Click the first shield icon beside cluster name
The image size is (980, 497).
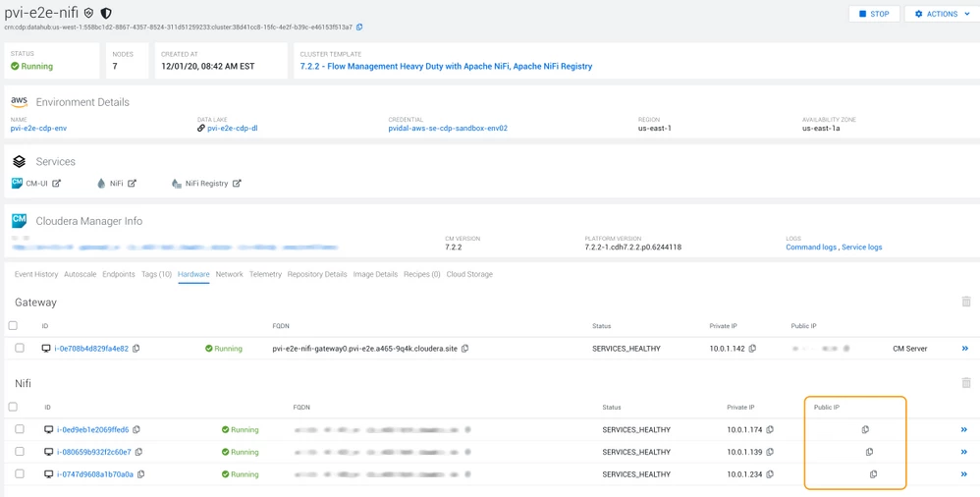click(89, 13)
